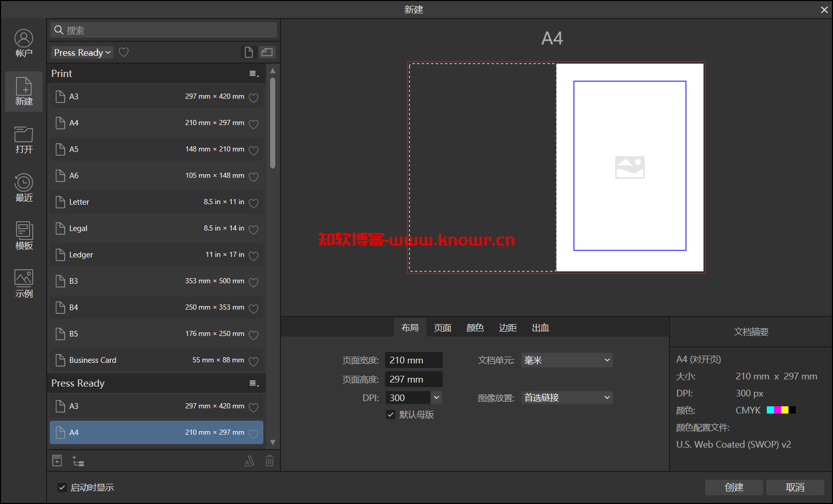This screenshot has width=833, height=504.
Task: Click the 页面高度 297 mm field
Action: pyautogui.click(x=414, y=379)
